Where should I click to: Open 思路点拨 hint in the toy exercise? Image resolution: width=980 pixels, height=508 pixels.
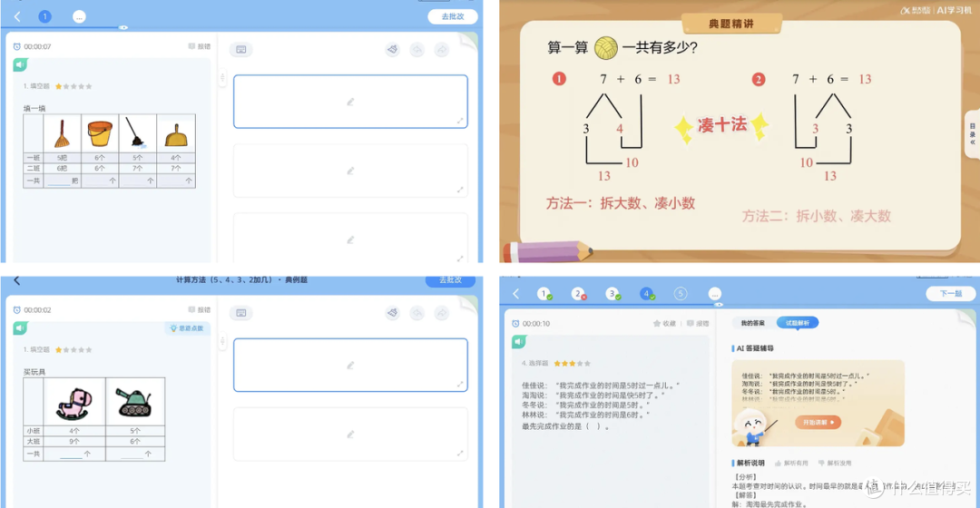[188, 328]
